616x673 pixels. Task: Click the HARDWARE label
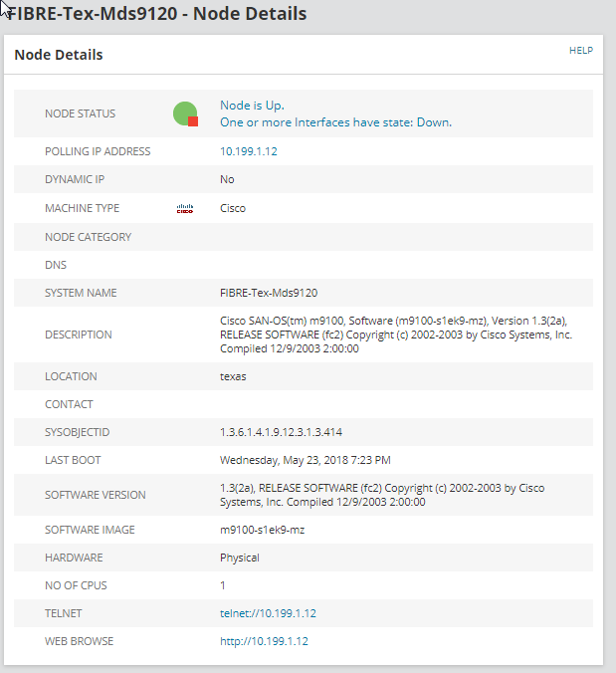tap(74, 558)
